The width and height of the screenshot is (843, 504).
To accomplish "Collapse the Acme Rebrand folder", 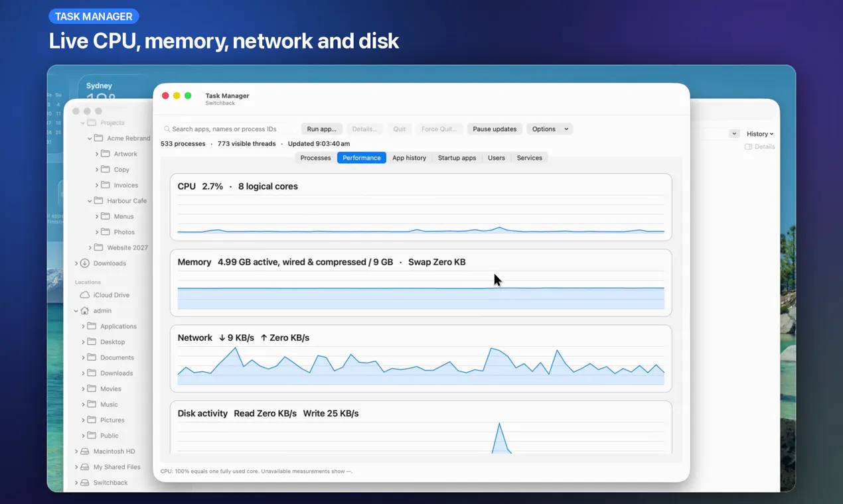I will [x=90, y=139].
